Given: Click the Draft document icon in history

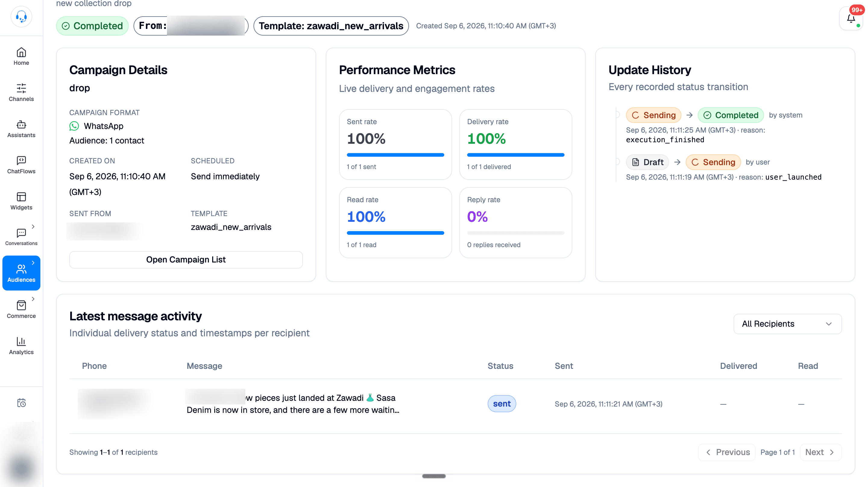Looking at the screenshot, I should (636, 162).
